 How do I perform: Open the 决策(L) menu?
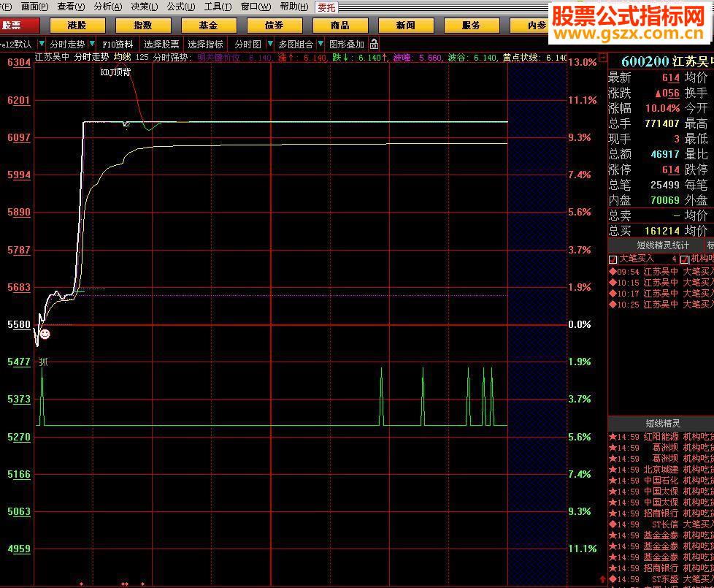point(145,7)
